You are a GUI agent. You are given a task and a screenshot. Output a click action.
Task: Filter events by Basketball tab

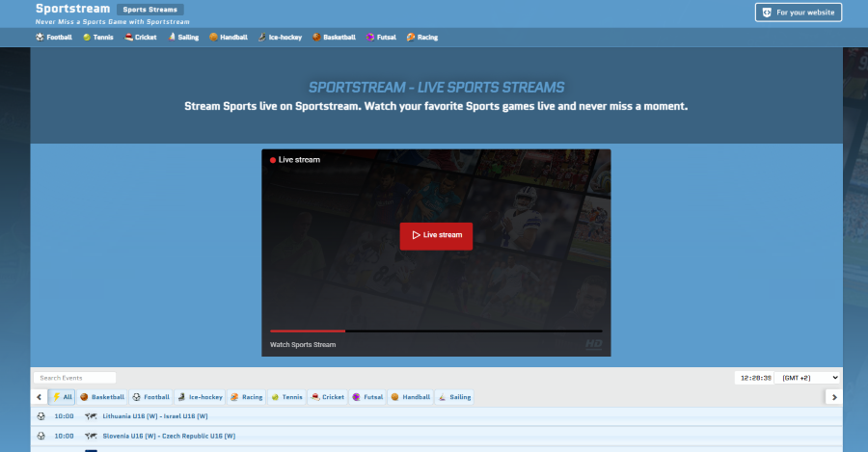click(x=102, y=397)
